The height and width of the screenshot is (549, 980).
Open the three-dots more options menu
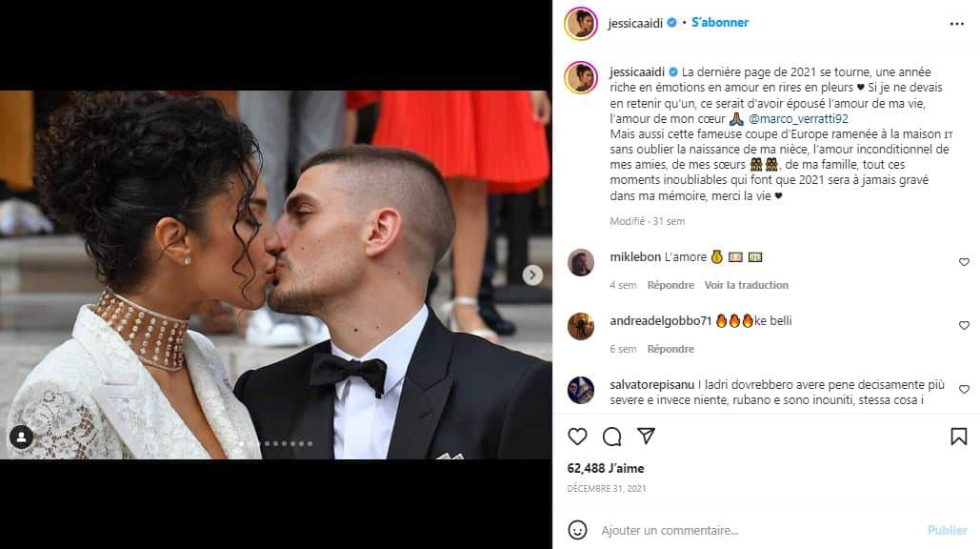click(x=957, y=24)
